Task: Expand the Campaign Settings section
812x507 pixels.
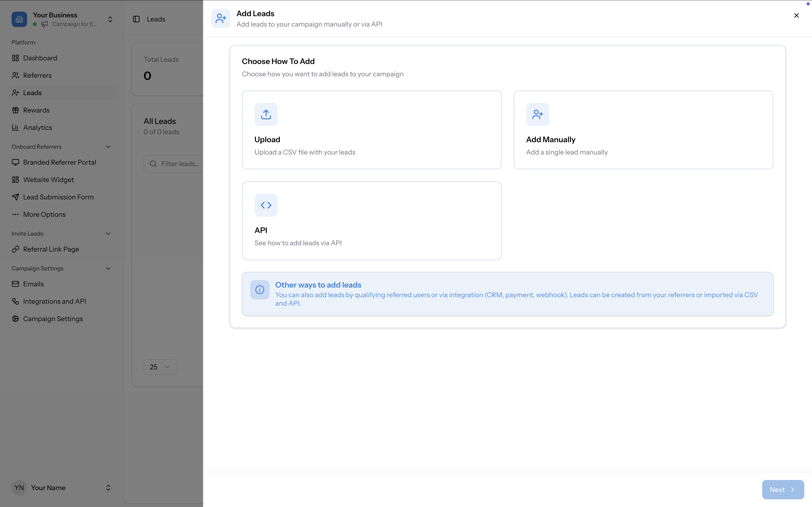Action: (x=108, y=268)
